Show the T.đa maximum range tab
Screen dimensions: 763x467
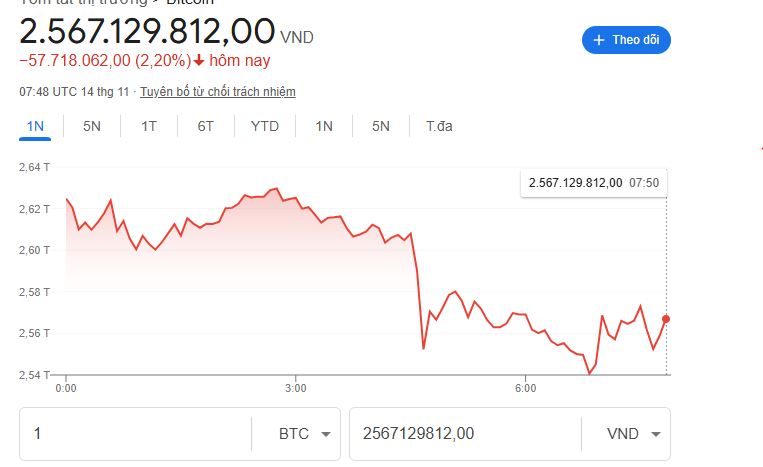[x=439, y=126]
